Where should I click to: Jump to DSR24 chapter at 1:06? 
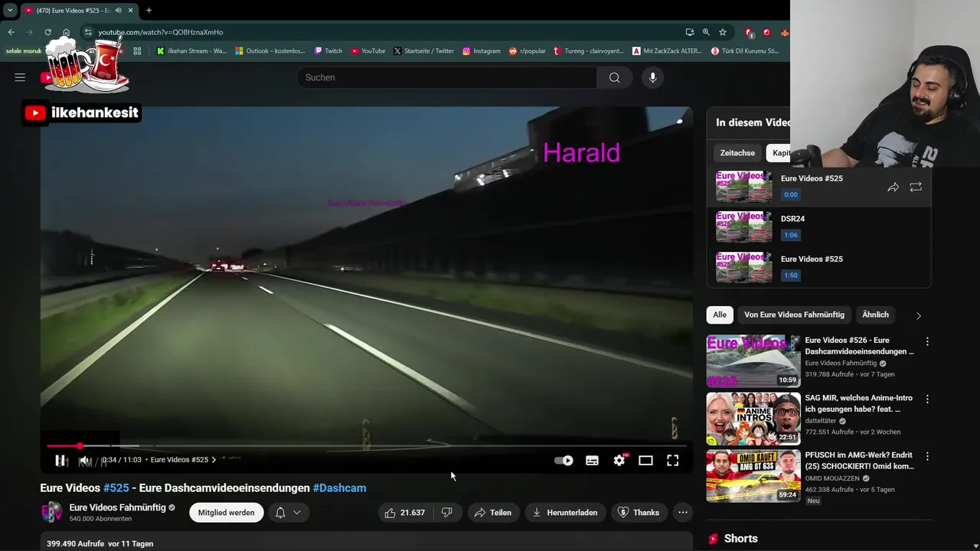coord(818,227)
